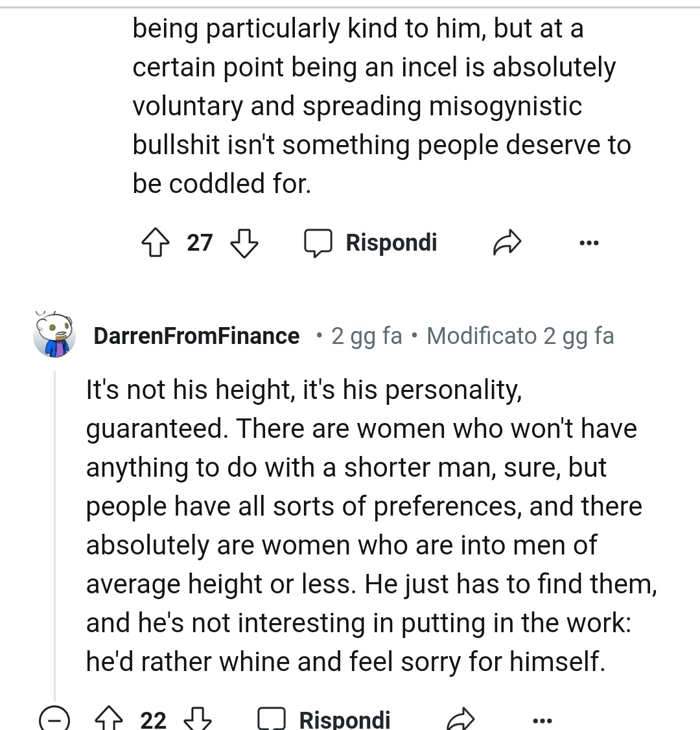Click the "Modificato 2 gg fa" edited label
The width and height of the screenshot is (700, 730).
click(x=520, y=336)
